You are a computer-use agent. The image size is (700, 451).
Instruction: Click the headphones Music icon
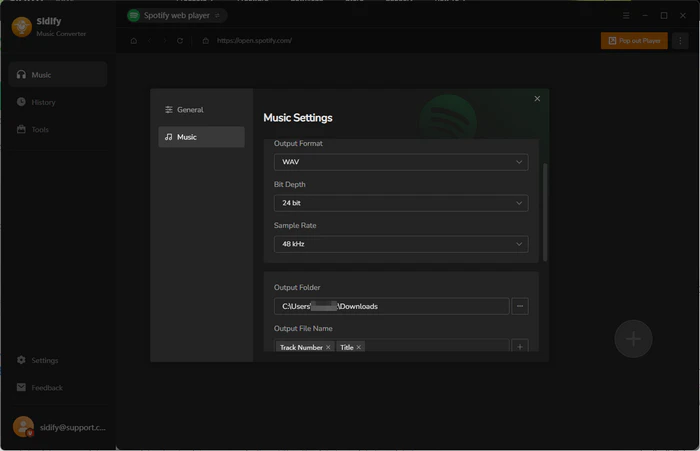pyautogui.click(x=21, y=75)
